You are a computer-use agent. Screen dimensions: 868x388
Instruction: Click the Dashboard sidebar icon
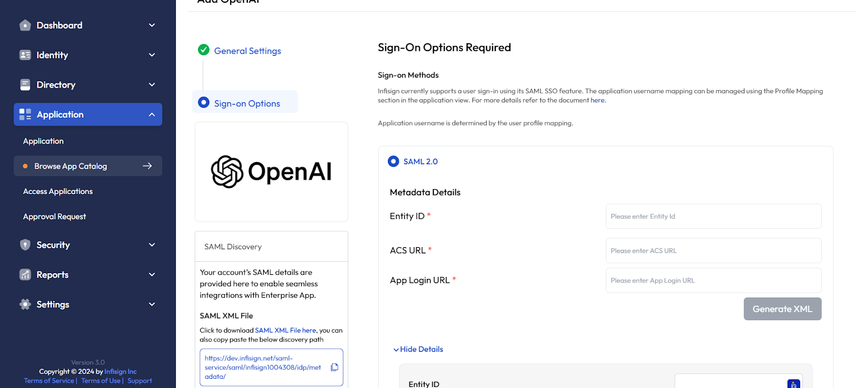click(25, 25)
